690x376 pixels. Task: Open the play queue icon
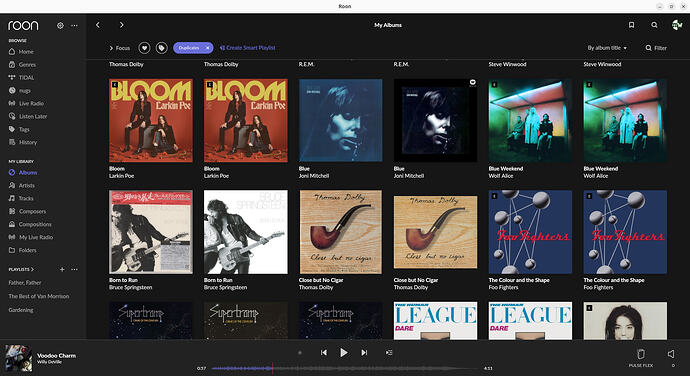coord(389,353)
